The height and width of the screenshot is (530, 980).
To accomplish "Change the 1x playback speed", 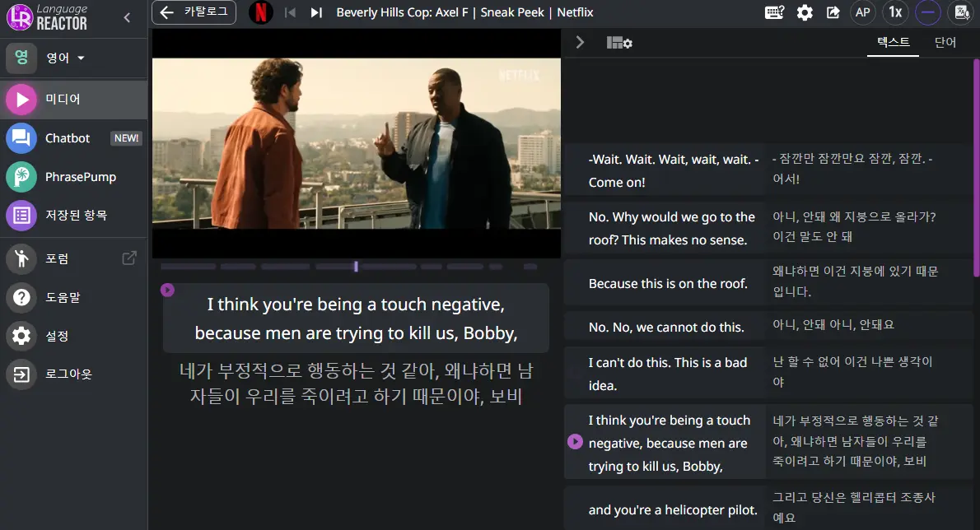I will [896, 12].
